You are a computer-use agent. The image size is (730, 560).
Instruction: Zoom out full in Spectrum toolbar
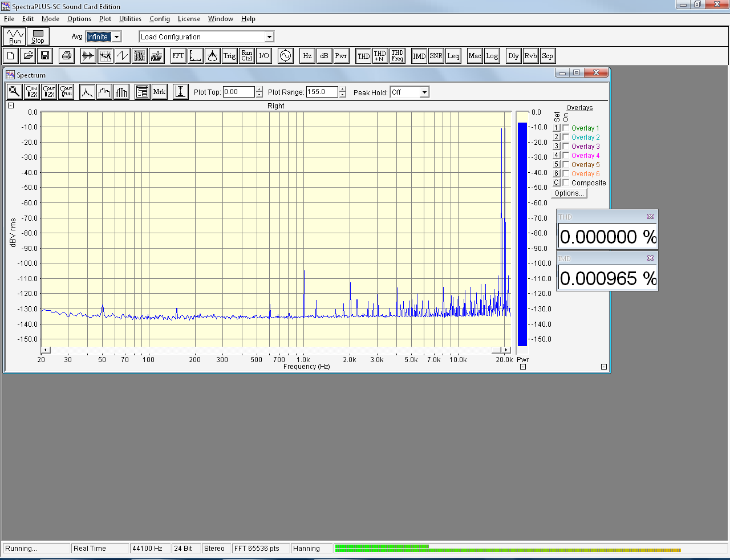tap(66, 91)
